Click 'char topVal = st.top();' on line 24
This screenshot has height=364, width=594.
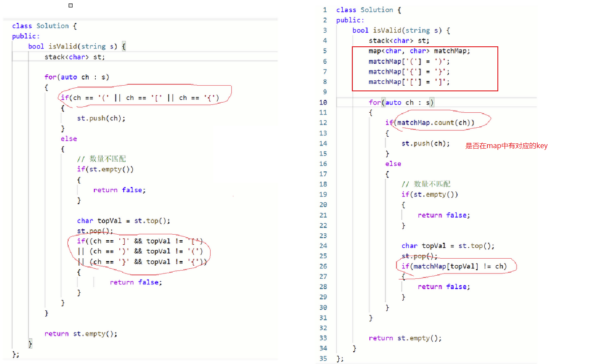[448, 246]
